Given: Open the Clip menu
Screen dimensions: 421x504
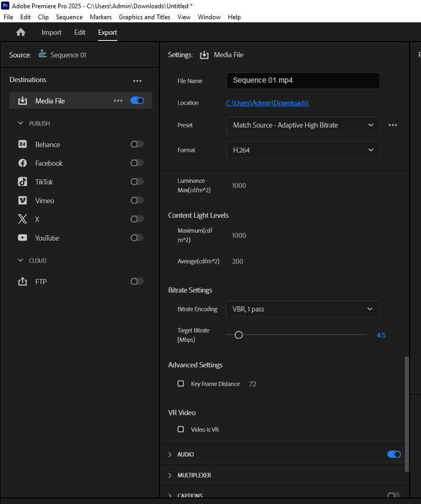Looking at the screenshot, I should (x=44, y=17).
